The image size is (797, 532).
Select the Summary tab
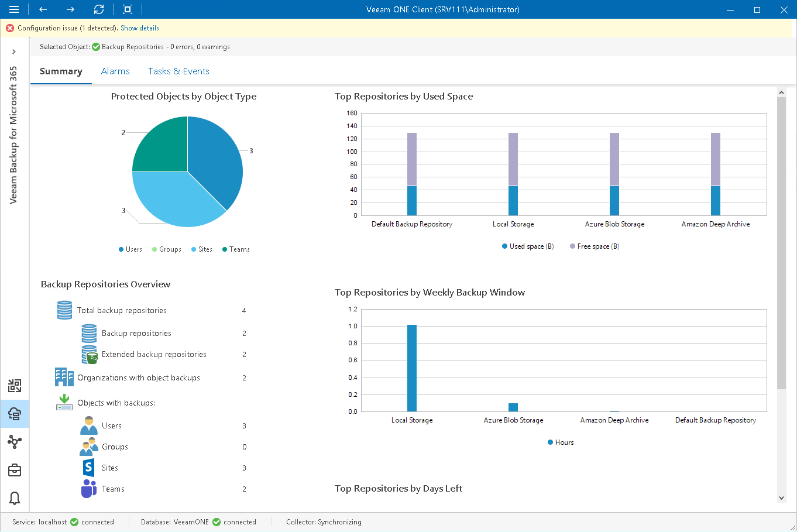(61, 71)
